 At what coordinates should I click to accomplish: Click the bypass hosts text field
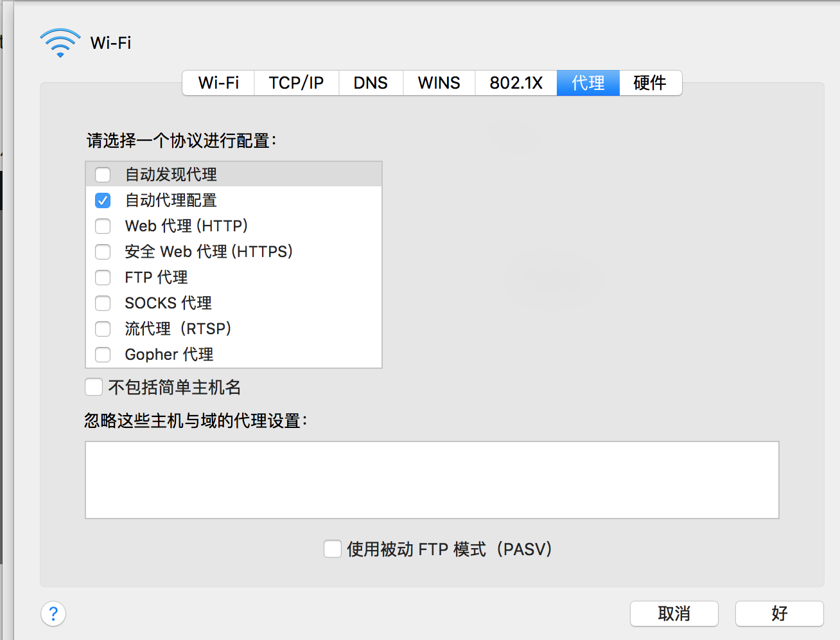click(x=432, y=480)
